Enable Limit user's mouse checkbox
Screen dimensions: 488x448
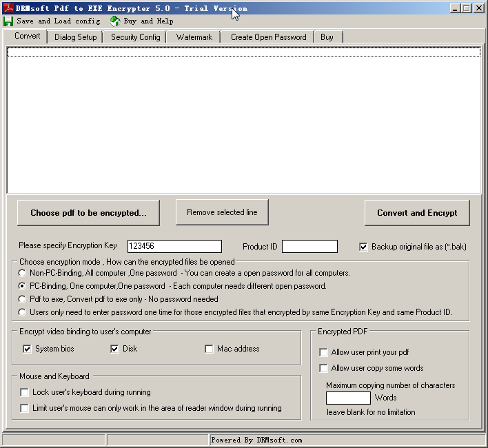(x=24, y=408)
